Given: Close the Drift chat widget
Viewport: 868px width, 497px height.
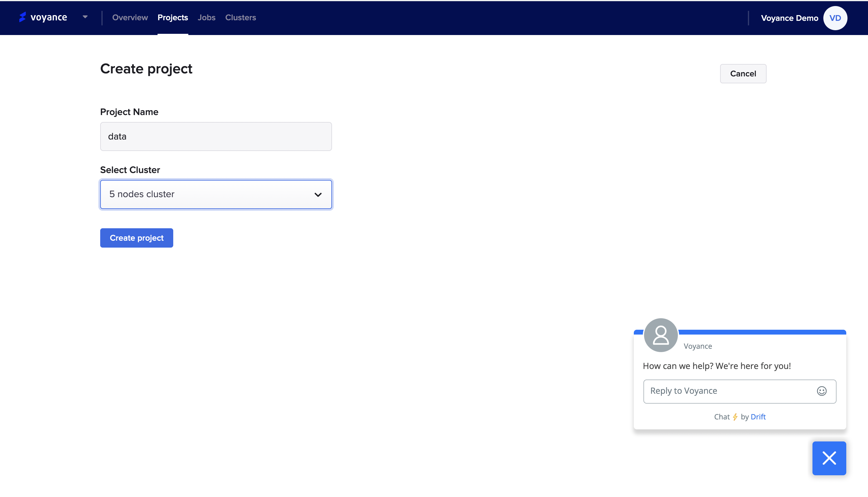Looking at the screenshot, I should [829, 458].
